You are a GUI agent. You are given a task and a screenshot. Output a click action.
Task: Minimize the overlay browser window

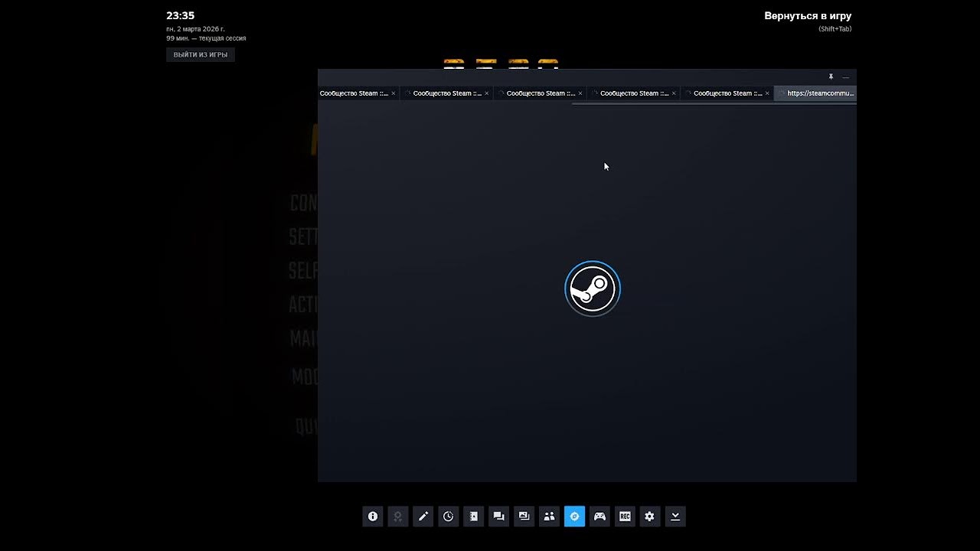tap(846, 77)
